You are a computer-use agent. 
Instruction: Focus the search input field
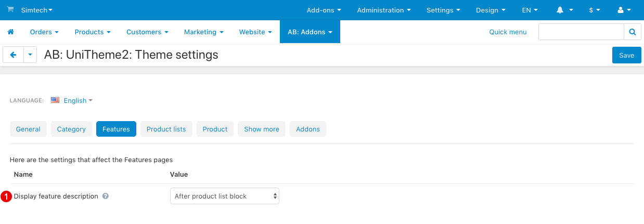point(581,32)
